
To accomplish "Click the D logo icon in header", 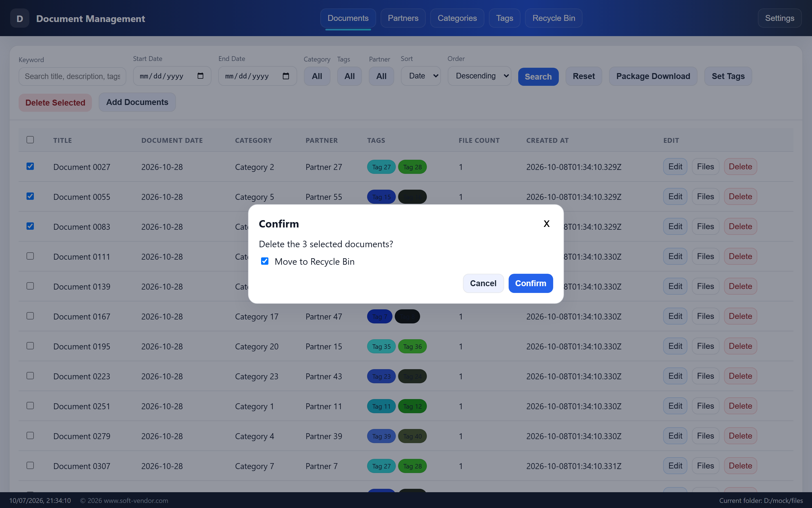I will click(x=20, y=18).
